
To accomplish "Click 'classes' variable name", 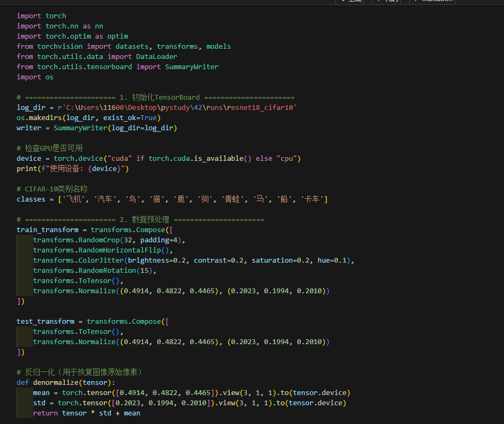I will tap(31, 199).
